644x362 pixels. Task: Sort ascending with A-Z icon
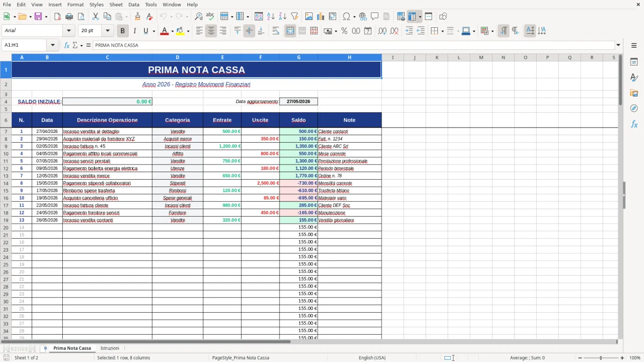[271, 17]
